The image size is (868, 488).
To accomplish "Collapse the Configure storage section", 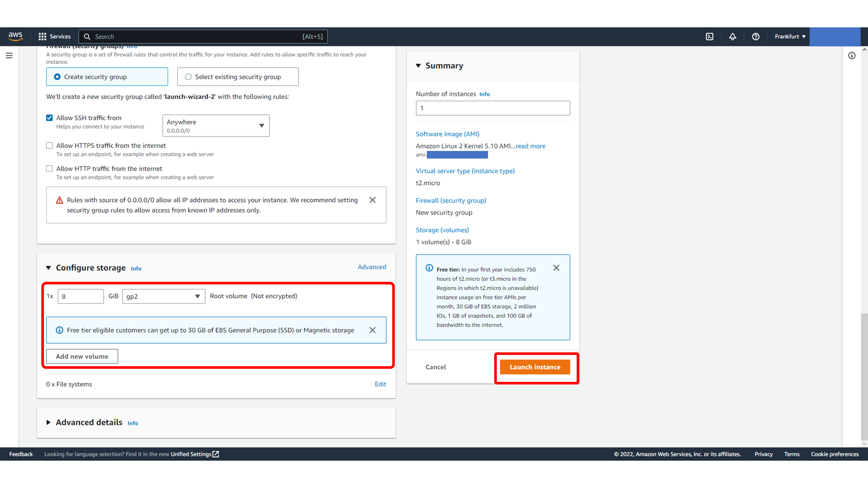I will pyautogui.click(x=49, y=268).
